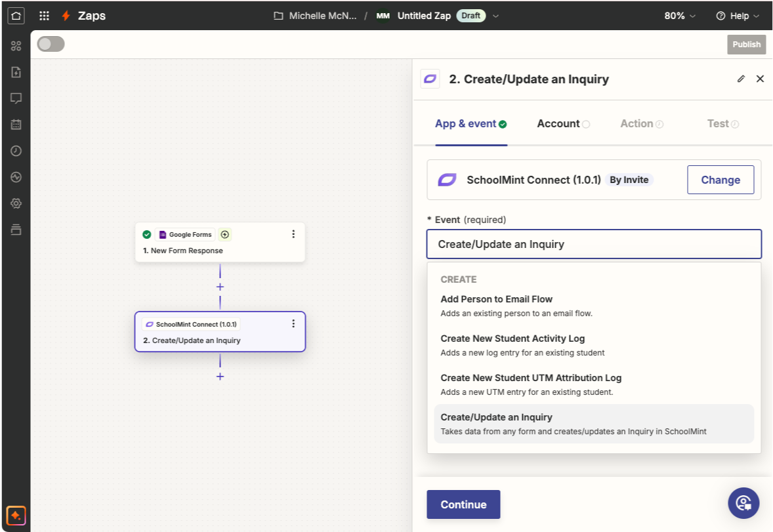Click the orange Zaps lightning bolt icon
The width and height of the screenshot is (773, 532).
pos(66,16)
